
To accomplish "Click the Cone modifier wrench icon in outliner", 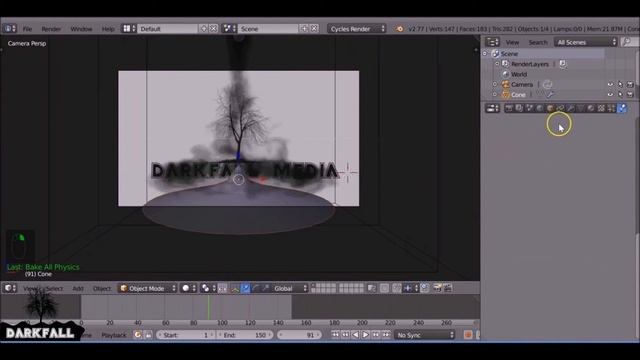I will click(550, 95).
